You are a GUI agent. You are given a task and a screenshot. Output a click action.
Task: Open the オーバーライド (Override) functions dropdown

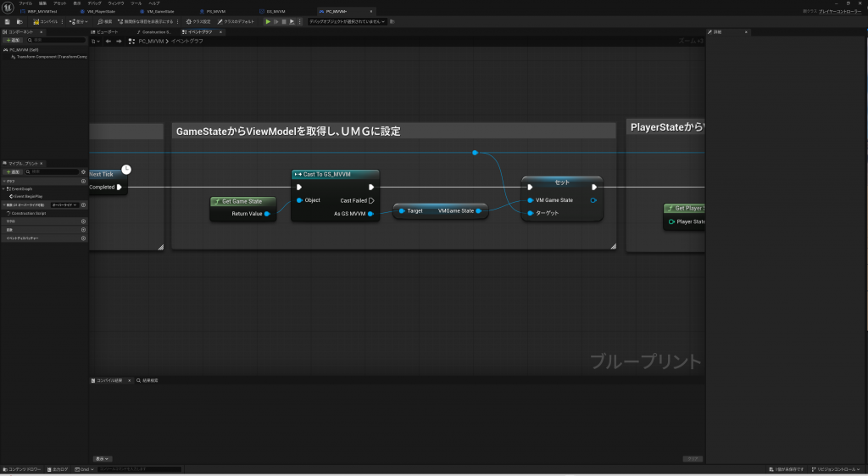[x=64, y=204]
